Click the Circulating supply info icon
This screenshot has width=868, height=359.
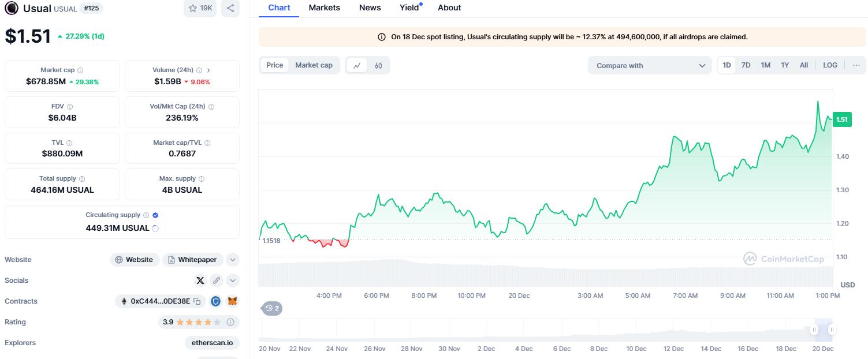tap(146, 215)
